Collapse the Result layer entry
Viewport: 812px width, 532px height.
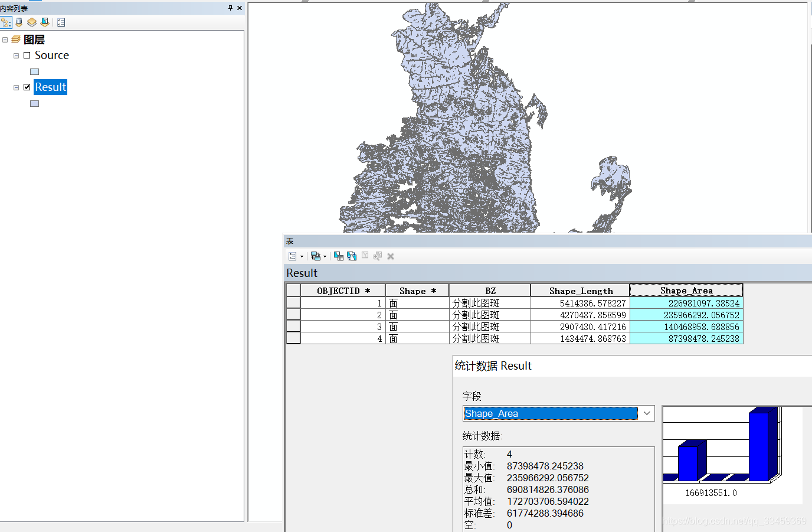coord(16,87)
